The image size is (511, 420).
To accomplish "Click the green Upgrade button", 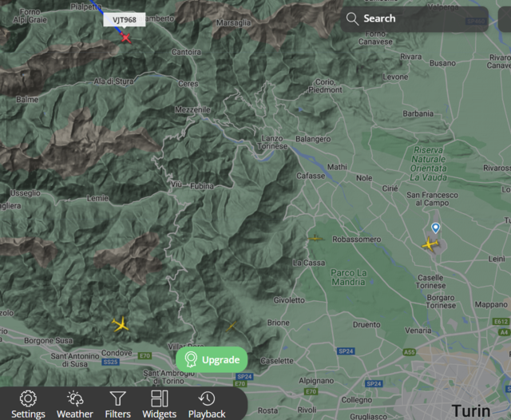I will [212, 360].
